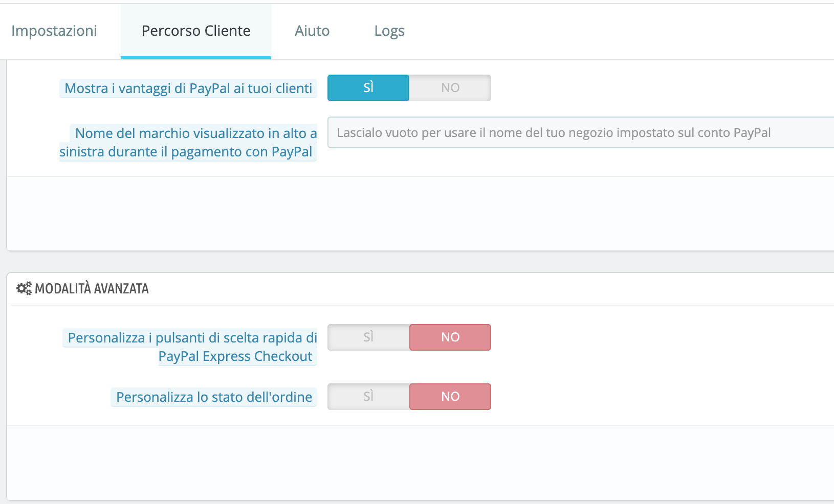Focus the PayPal brand name input field
Viewport: 834px width, 504px height.
[581, 133]
